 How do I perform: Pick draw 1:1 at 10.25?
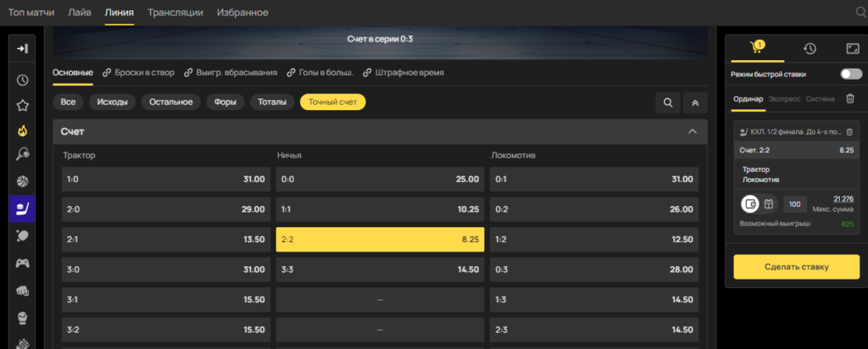381,209
